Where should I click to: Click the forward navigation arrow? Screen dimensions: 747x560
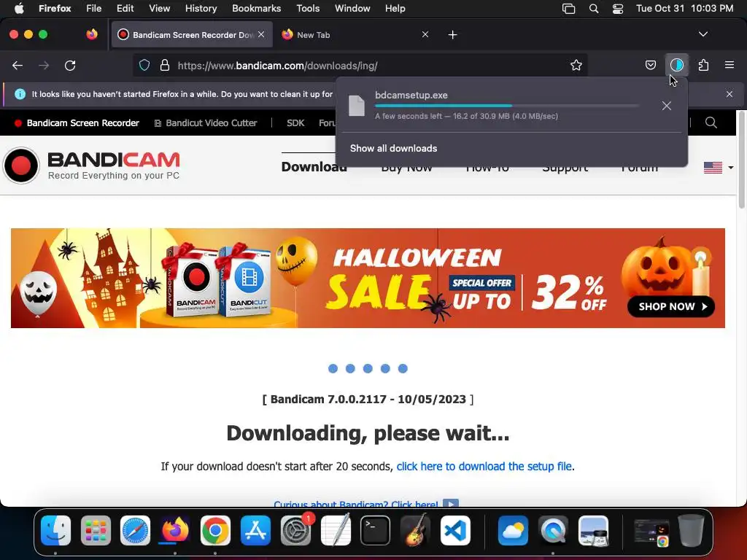coord(44,65)
